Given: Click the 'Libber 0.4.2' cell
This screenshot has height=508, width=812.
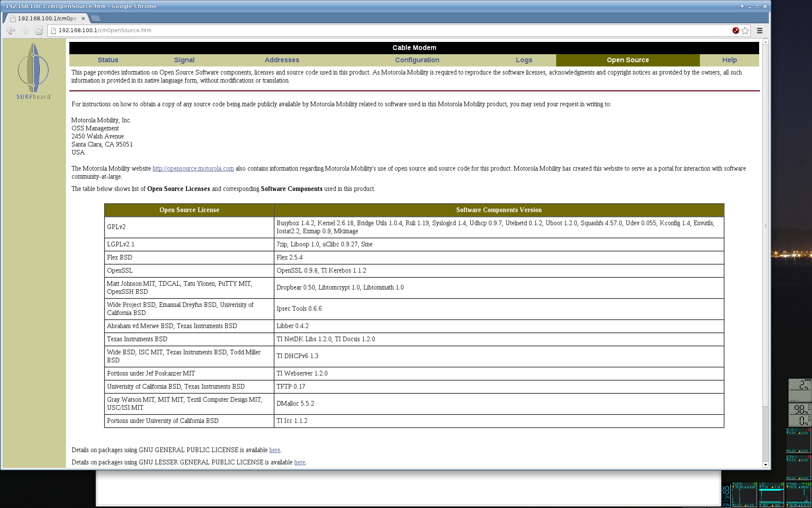Looking at the screenshot, I should click(499, 326).
